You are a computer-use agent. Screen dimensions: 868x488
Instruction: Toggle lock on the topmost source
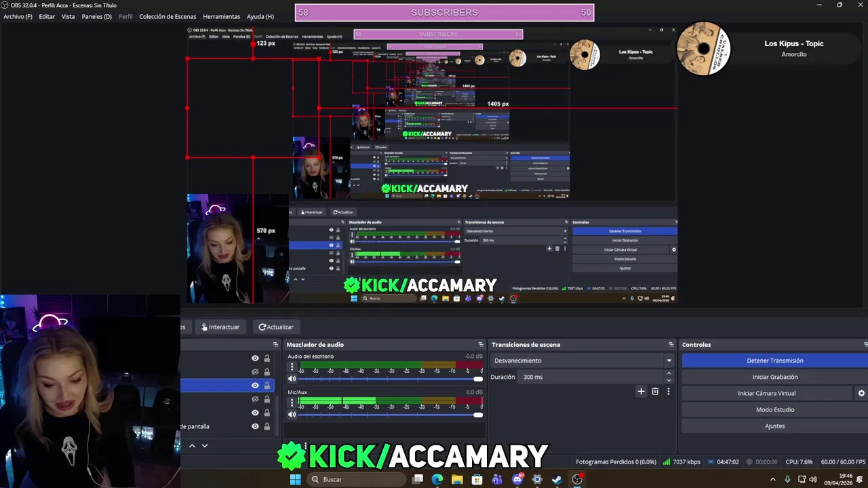click(267, 358)
